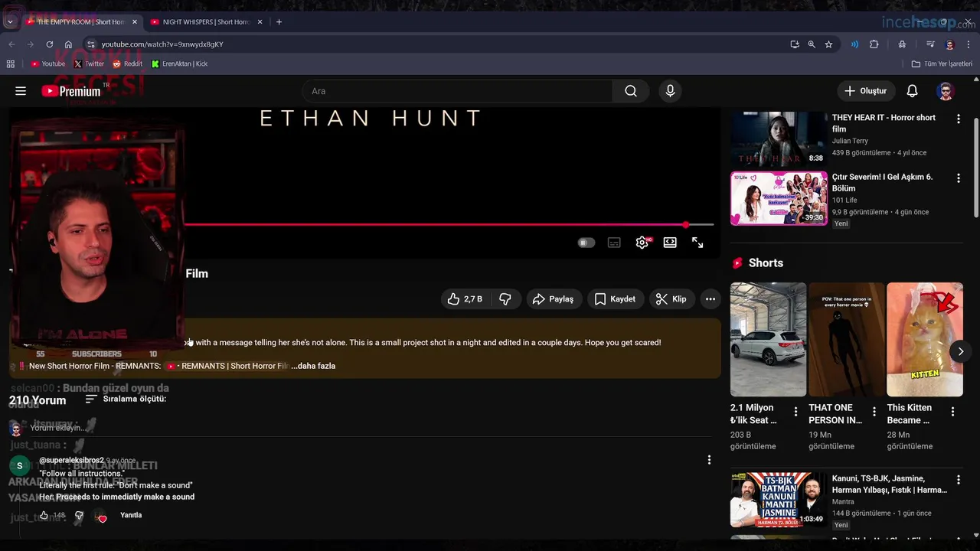Toggle subtitles in the video player
The height and width of the screenshot is (551, 980).
point(614,243)
